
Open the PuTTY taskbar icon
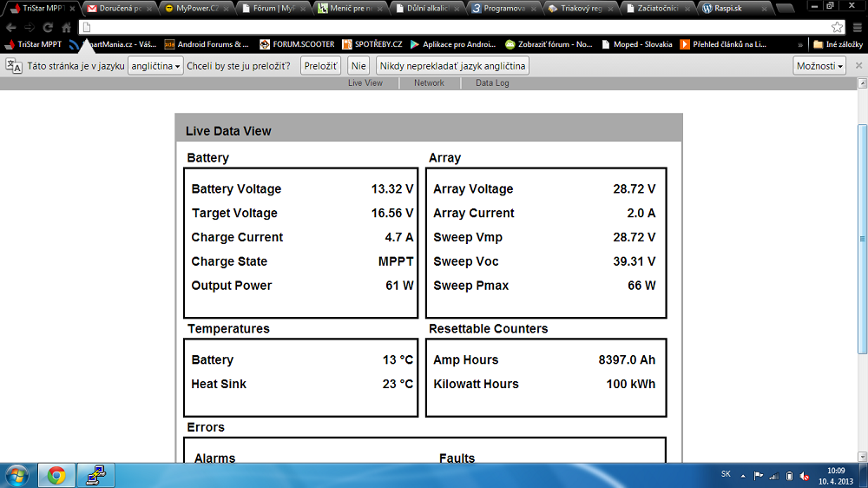(x=95, y=476)
